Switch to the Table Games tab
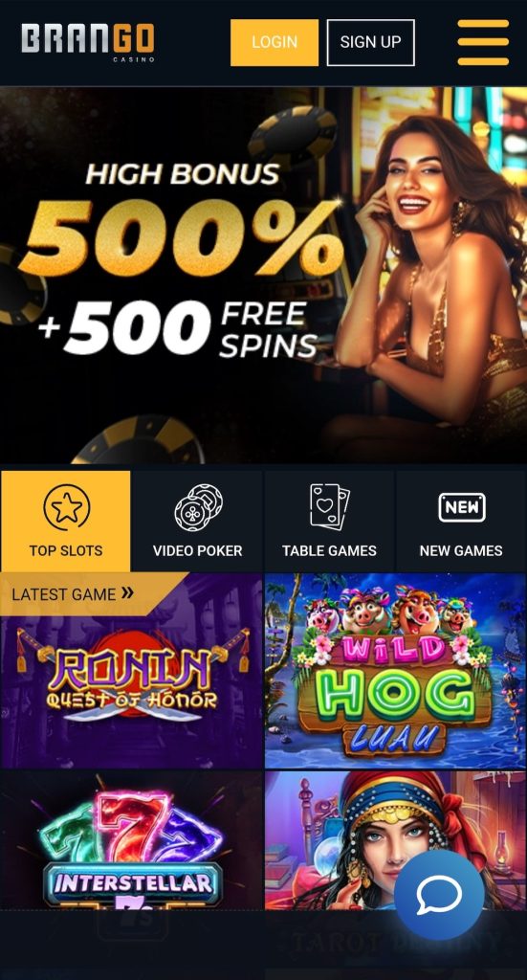Image resolution: width=527 pixels, height=980 pixels. pos(330,522)
